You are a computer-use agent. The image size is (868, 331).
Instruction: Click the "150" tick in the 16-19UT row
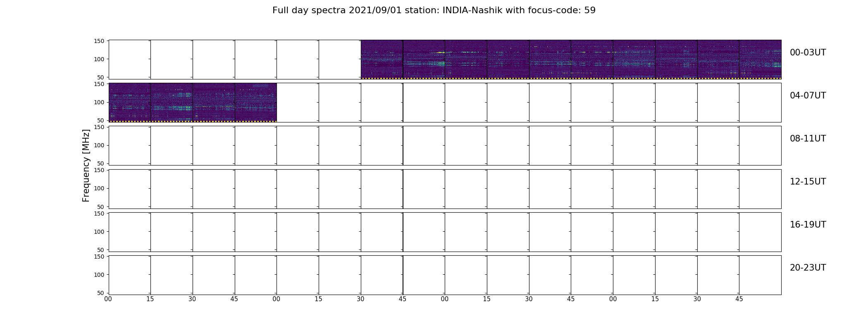point(99,213)
